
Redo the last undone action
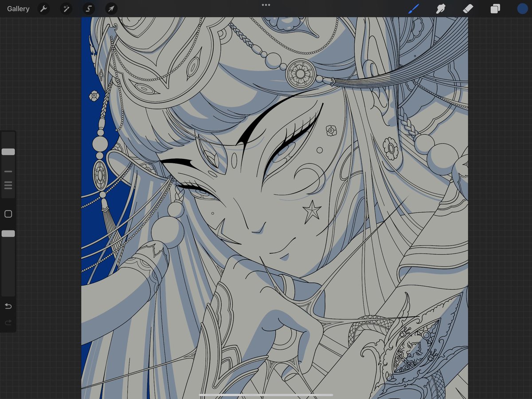pos(8,323)
